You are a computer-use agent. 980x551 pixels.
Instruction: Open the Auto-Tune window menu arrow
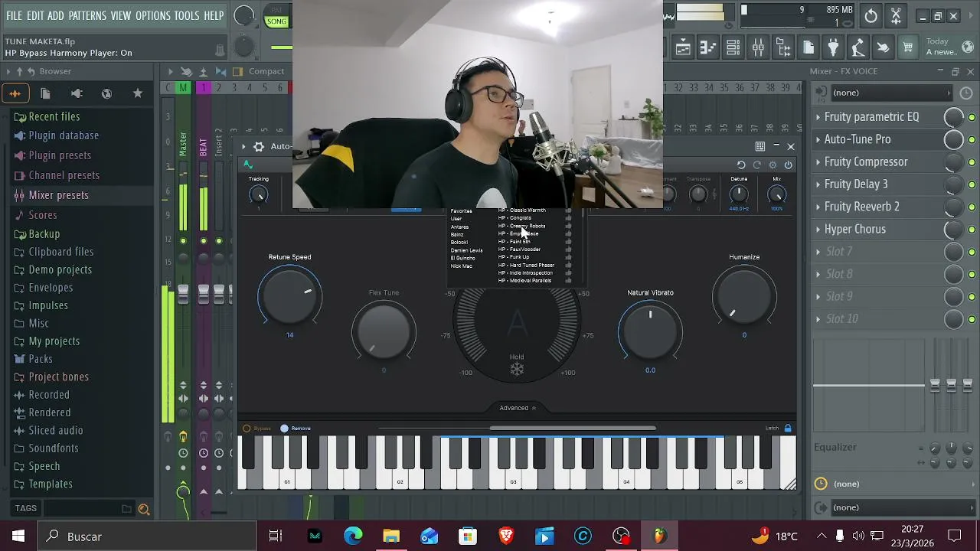click(243, 147)
